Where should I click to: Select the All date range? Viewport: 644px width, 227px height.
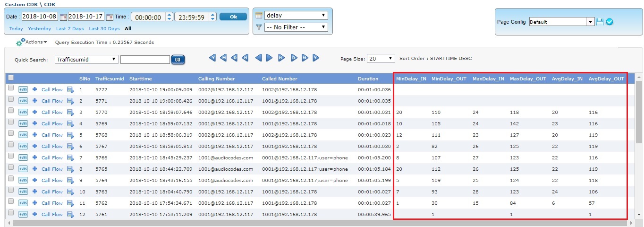[x=128, y=28]
